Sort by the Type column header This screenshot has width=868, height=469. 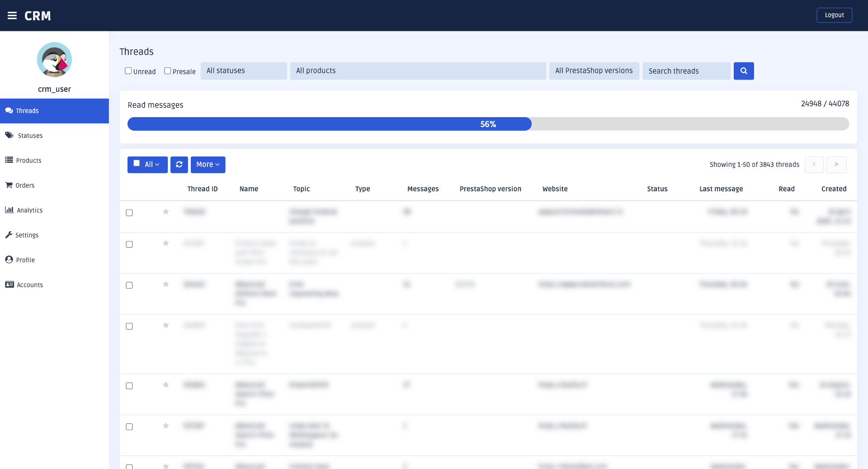coord(363,189)
